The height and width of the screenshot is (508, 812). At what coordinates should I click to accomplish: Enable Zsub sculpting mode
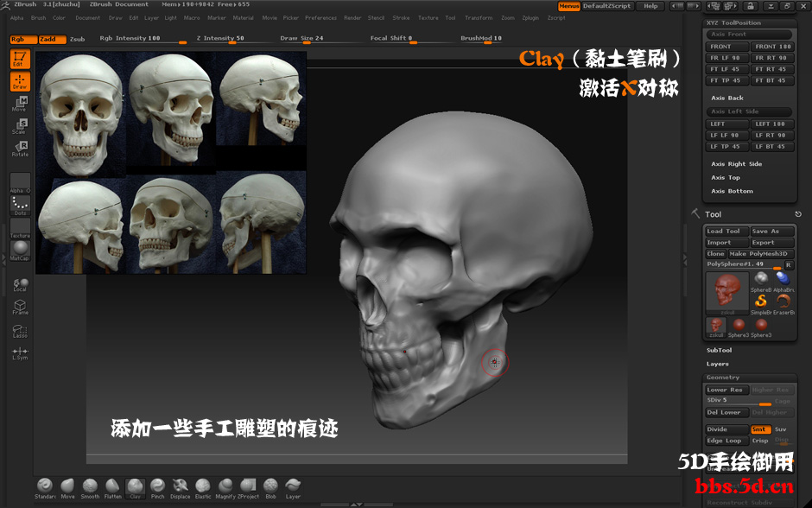click(77, 40)
